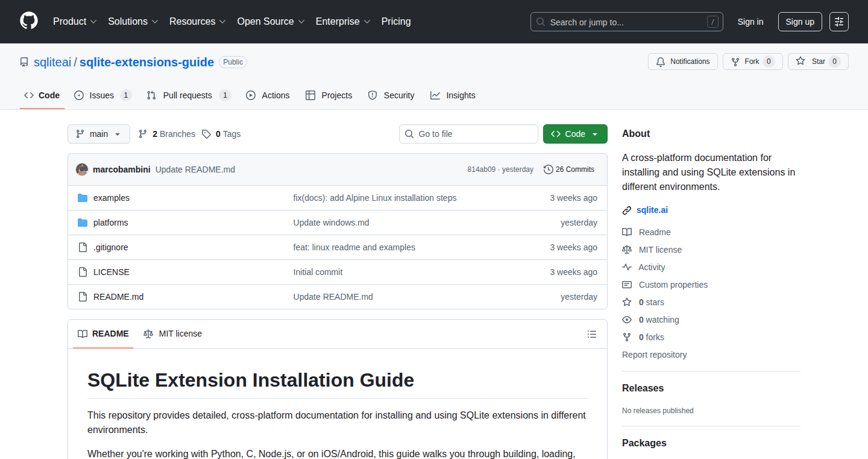
Task: Select the MIT license tab in viewer
Action: click(173, 334)
